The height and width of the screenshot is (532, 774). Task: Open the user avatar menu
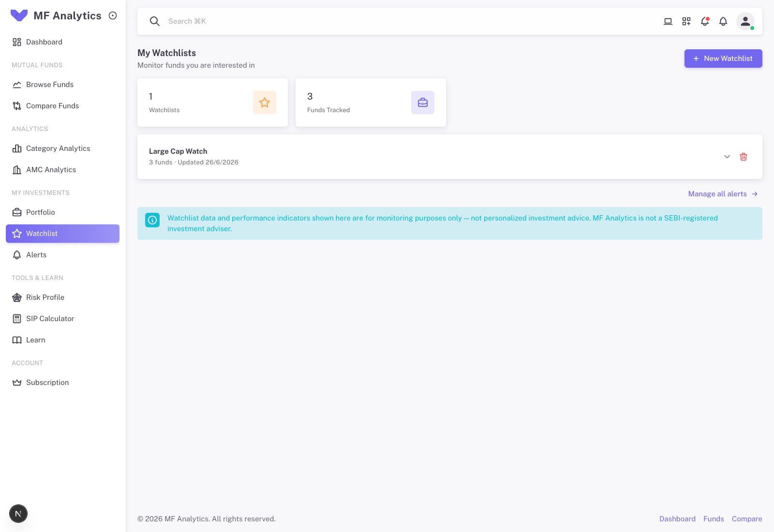(x=745, y=21)
